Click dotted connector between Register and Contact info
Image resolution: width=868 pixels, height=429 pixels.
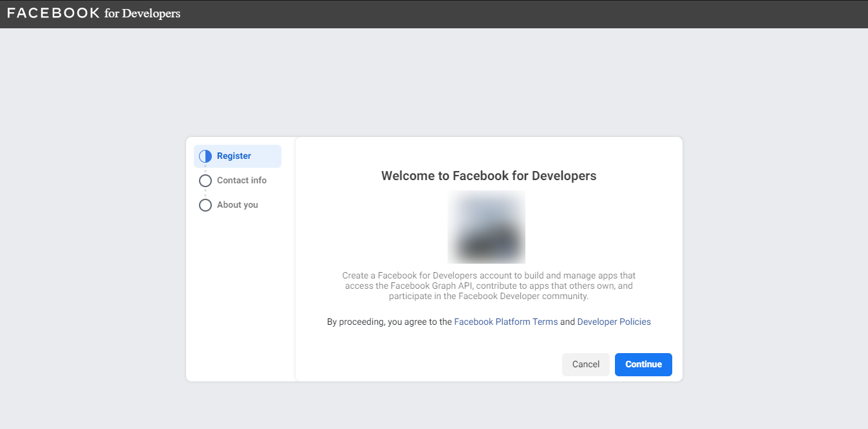[x=205, y=169]
